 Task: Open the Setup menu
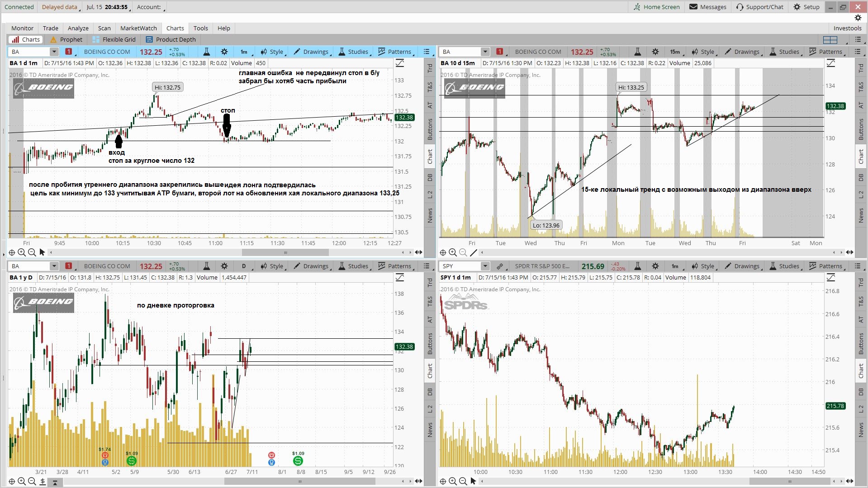point(806,7)
